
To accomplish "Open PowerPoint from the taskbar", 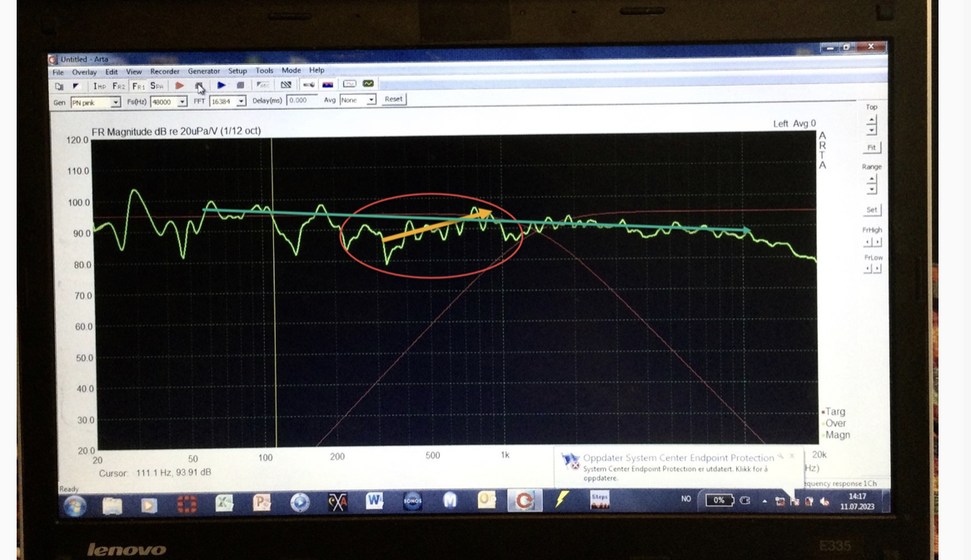I will (262, 503).
